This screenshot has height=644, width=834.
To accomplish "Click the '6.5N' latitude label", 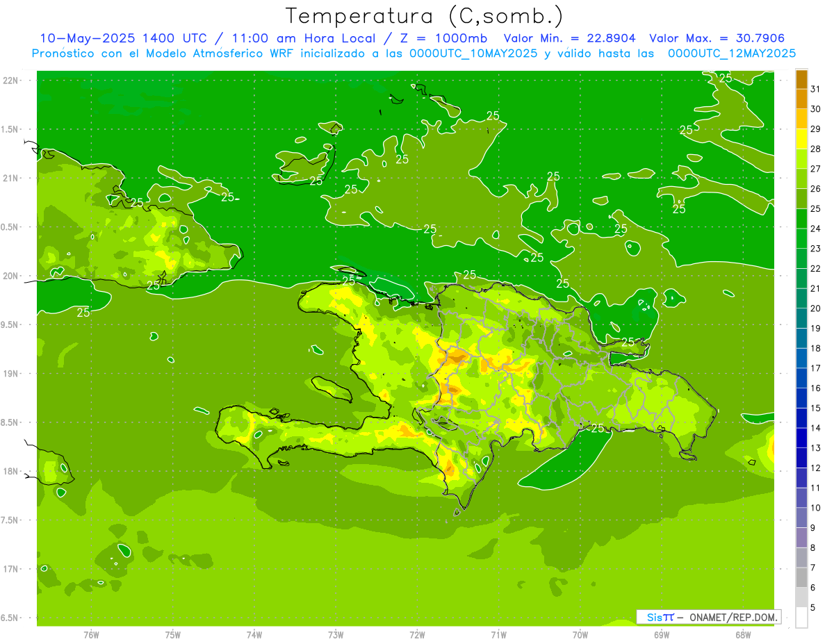I will tap(10, 618).
